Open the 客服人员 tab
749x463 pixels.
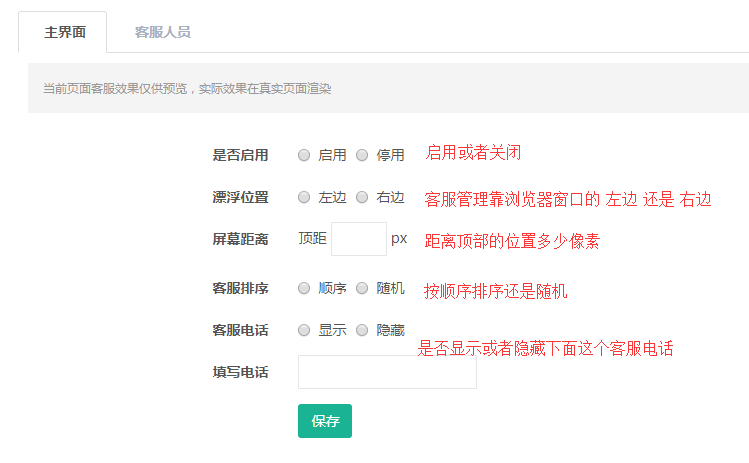(162, 32)
